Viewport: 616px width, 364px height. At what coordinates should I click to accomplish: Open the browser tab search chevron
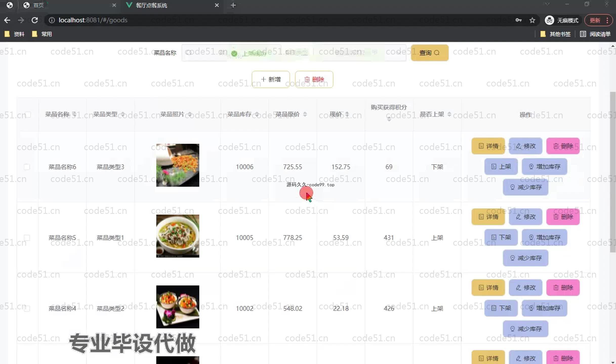[547, 4]
